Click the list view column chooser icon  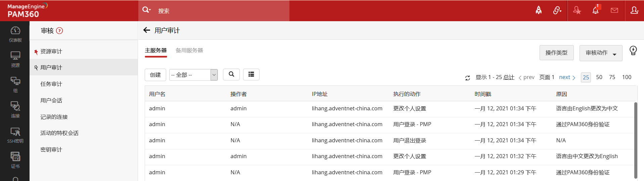click(251, 74)
